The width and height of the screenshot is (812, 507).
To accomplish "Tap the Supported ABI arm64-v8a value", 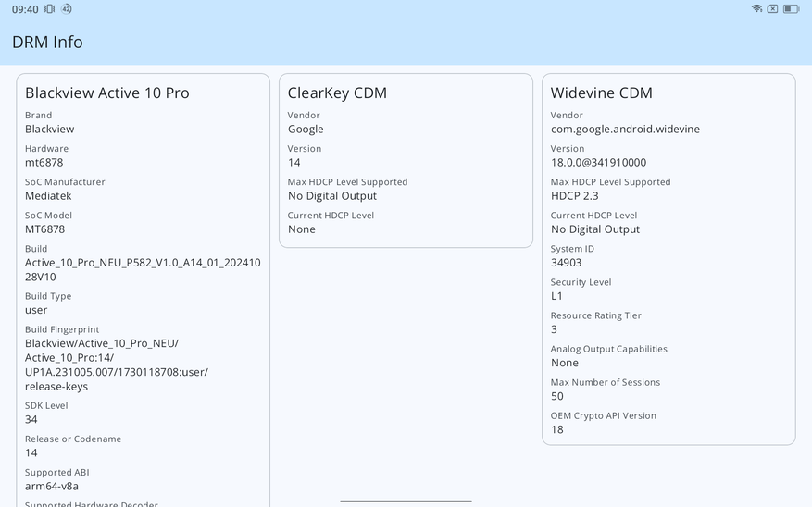I will click(x=52, y=487).
